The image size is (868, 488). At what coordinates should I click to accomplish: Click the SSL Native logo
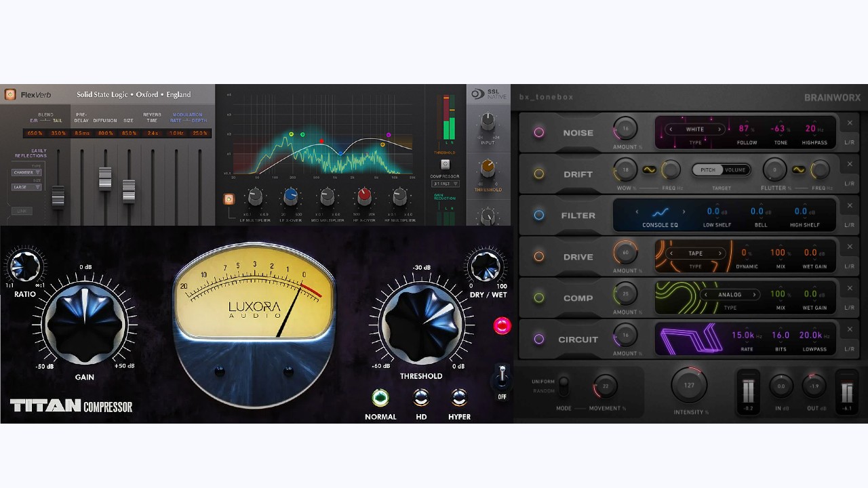(x=487, y=93)
